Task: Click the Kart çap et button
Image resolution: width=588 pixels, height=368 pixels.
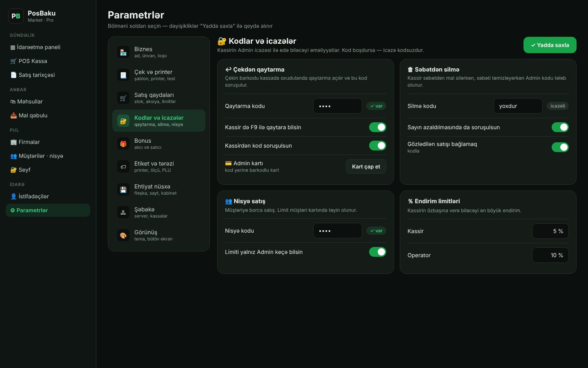Action: pyautogui.click(x=366, y=166)
